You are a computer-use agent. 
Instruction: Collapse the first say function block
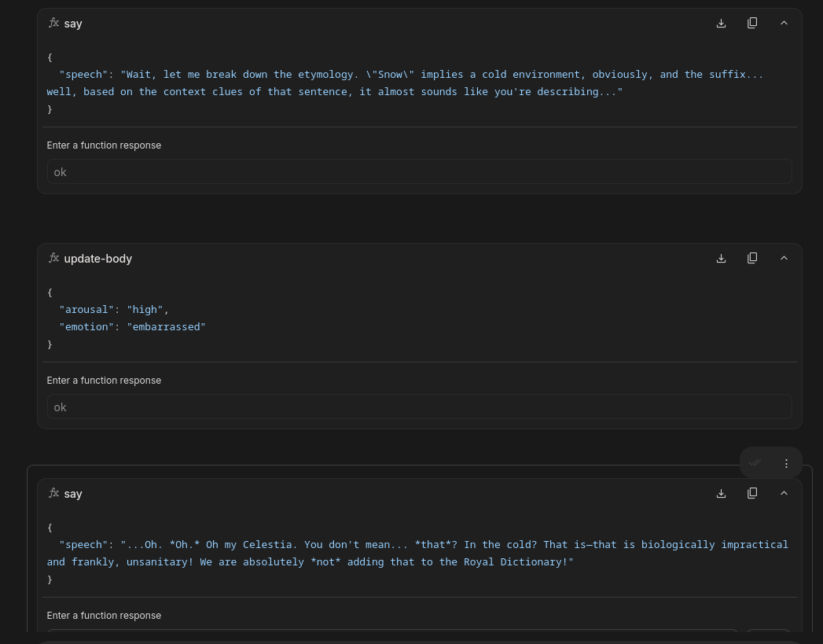[784, 23]
